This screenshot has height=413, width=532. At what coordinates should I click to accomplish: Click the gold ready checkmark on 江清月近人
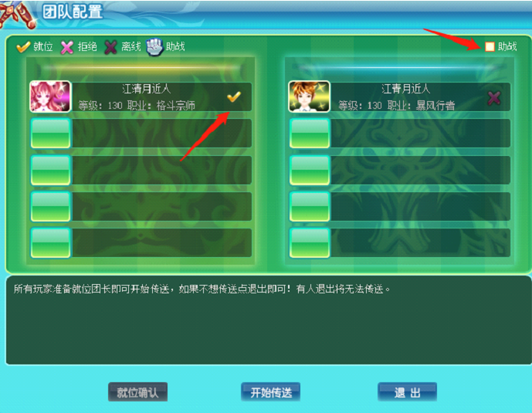[234, 96]
